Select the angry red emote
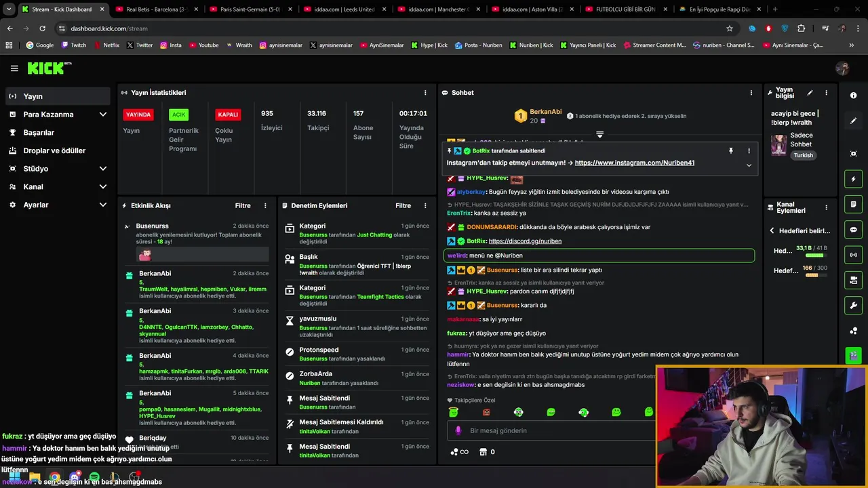Image resolution: width=868 pixels, height=488 pixels. 486,412
